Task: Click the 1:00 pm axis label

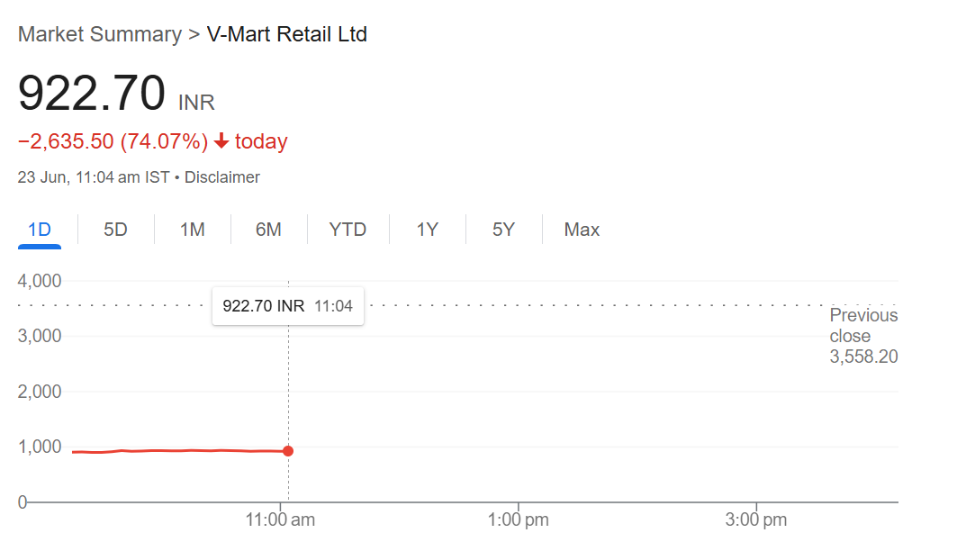Action: pyautogui.click(x=519, y=519)
